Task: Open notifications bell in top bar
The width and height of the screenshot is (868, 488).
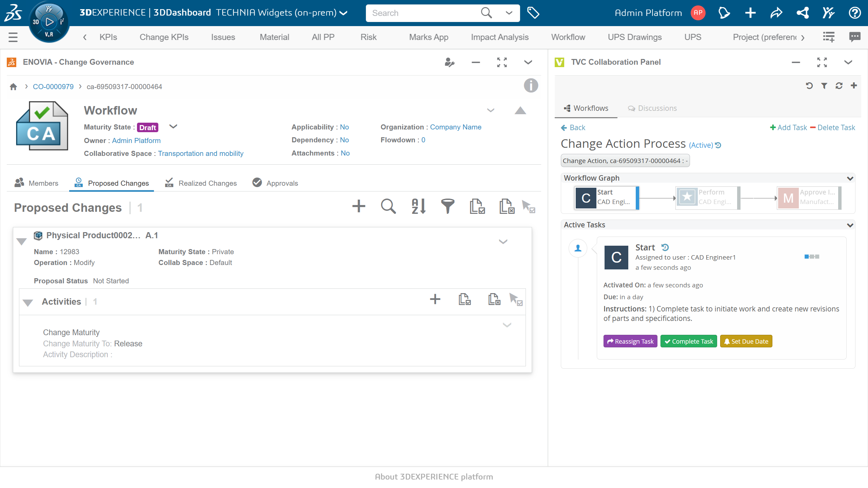Action: (724, 13)
